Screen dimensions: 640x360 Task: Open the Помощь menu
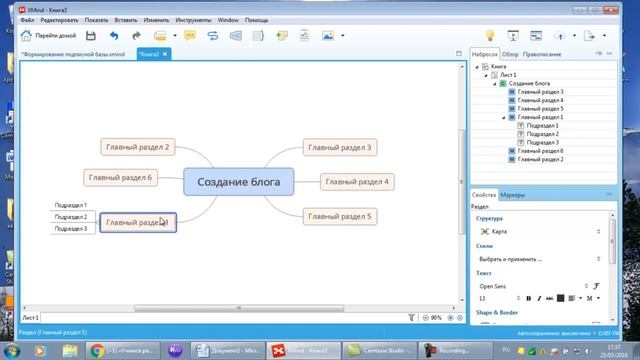256,20
